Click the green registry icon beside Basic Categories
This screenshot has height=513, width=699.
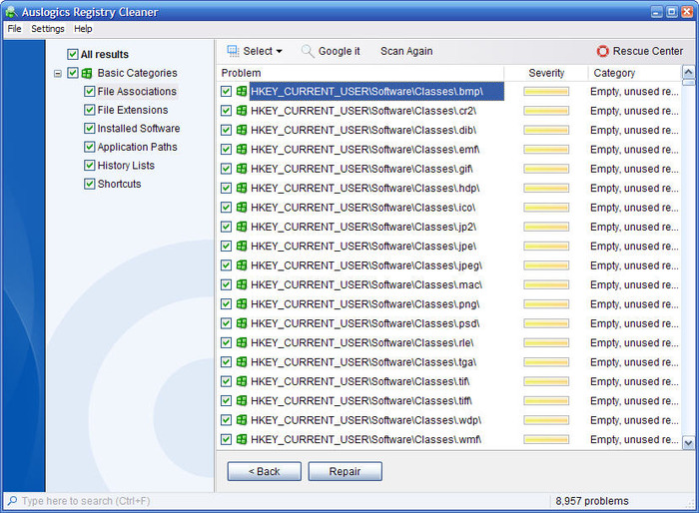(87, 73)
